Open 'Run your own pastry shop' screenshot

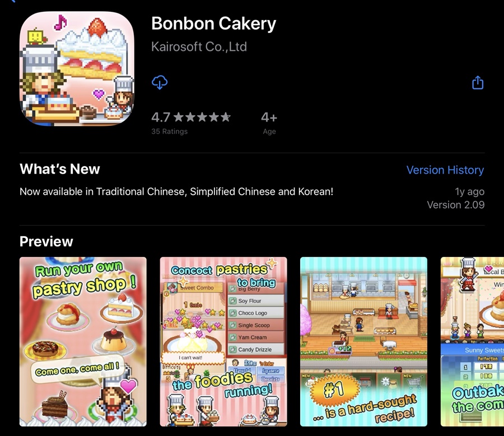83,341
